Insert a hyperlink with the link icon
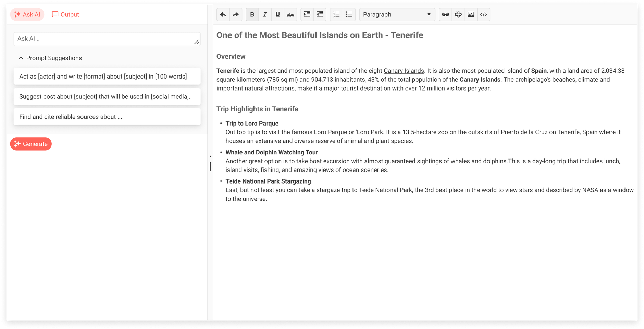The height and width of the screenshot is (329, 644). [x=445, y=14]
